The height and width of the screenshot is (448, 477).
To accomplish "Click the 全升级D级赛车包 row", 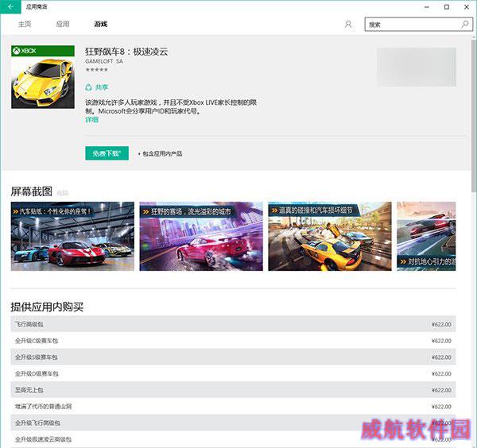I will 233,373.
